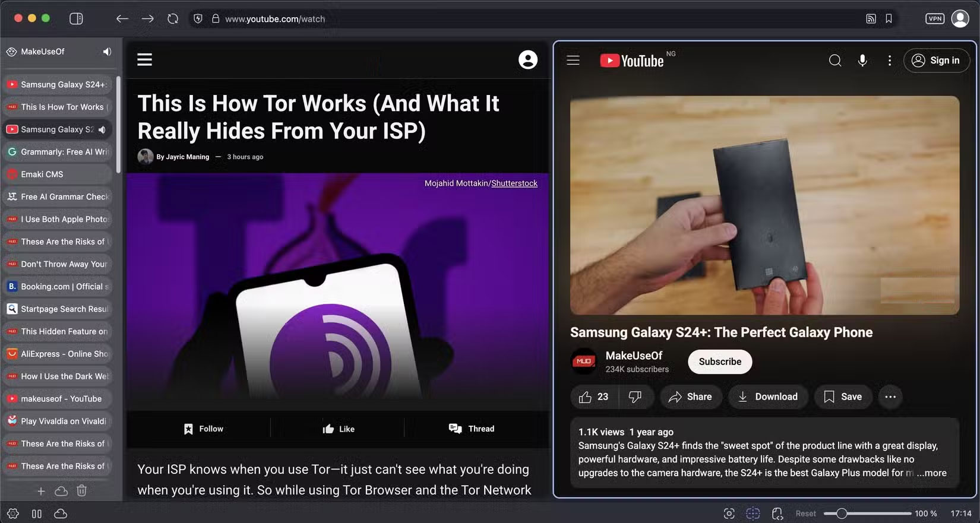The image size is (980, 523).
Task: Open YouTube search
Action: (x=834, y=60)
